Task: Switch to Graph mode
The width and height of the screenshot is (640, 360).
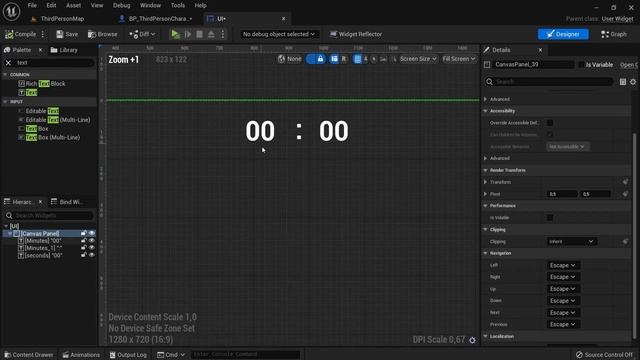Action: point(613,34)
